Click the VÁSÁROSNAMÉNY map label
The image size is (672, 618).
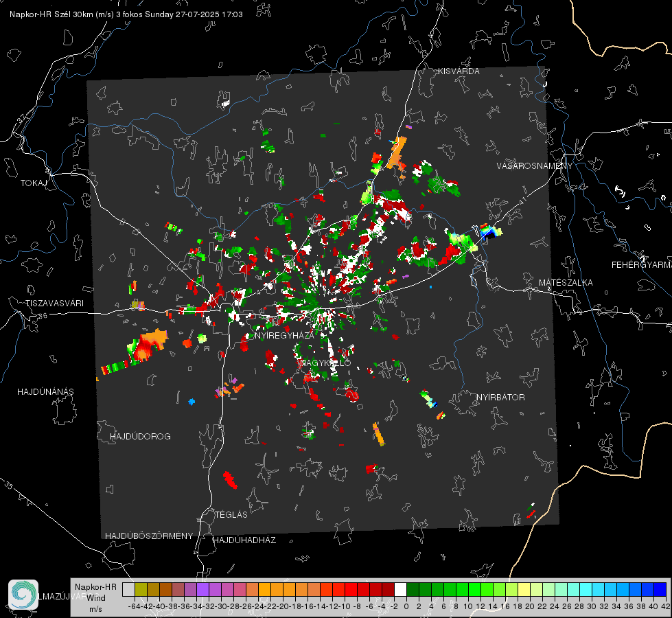[x=535, y=166]
